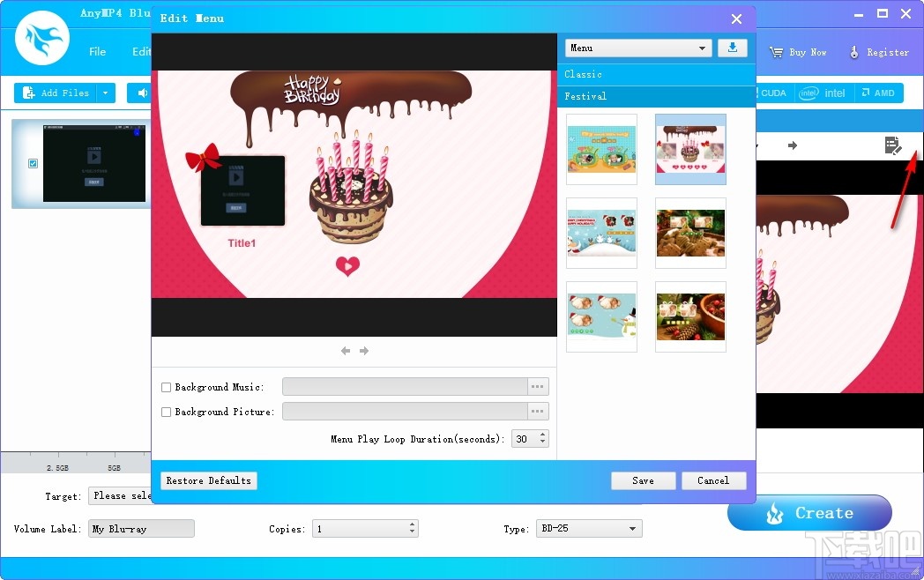Enable CUDA hardware acceleration
This screenshot has height=580, width=924.
[768, 93]
